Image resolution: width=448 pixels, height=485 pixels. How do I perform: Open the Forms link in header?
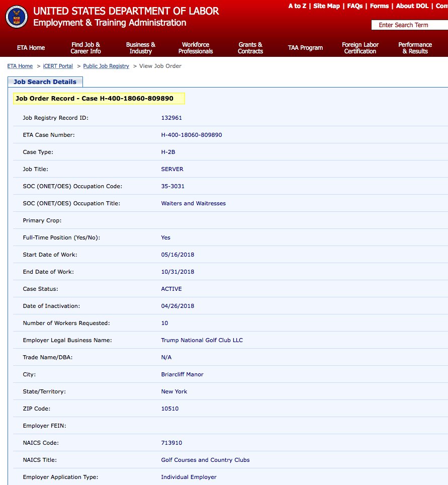379,6
